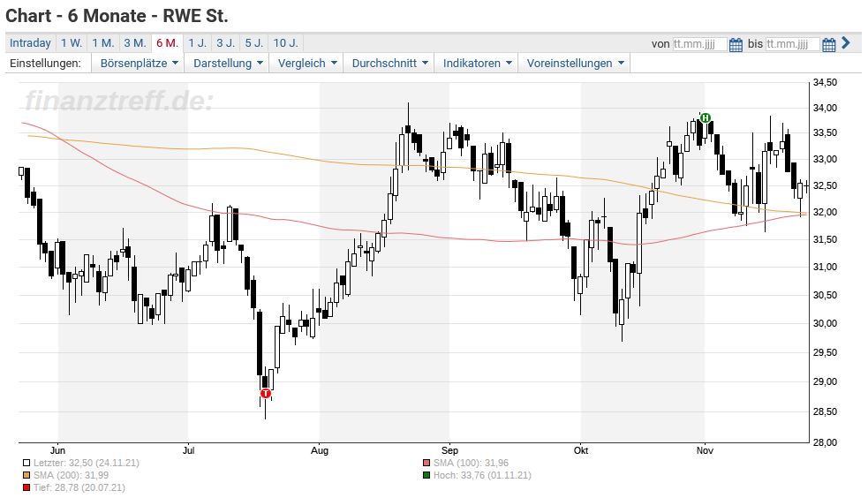Click the 30,00 price axis label
This screenshot has height=498, width=868.
825,323
